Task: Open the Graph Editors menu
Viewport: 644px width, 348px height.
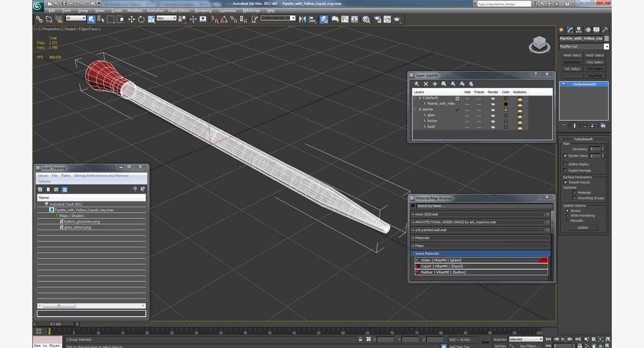Action: click(x=179, y=10)
